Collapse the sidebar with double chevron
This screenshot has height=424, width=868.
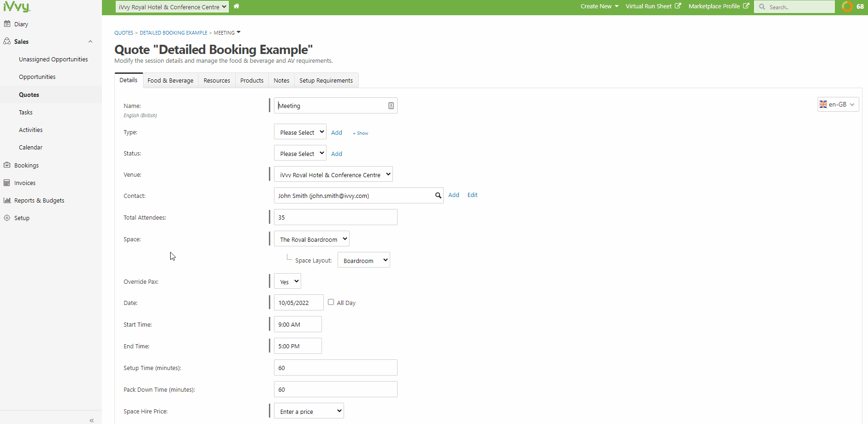click(92, 420)
